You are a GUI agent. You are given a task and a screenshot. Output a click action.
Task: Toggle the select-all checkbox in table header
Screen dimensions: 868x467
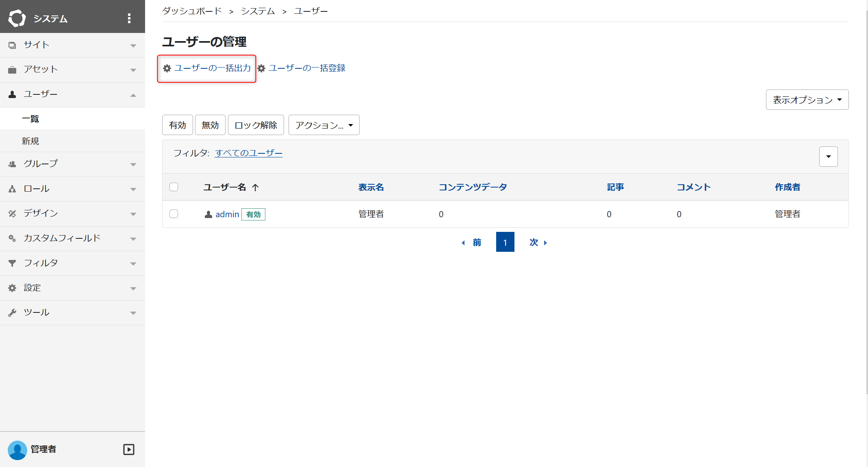(174, 187)
